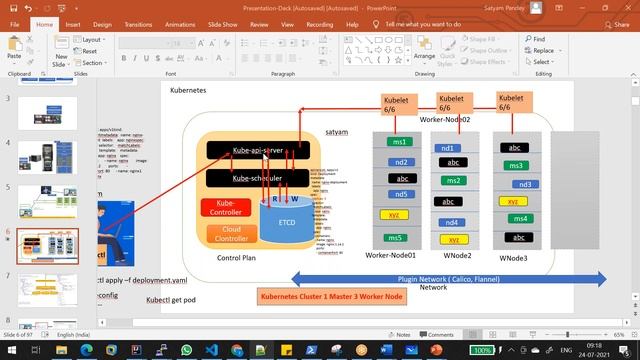Collapse the ribbon with the chevron
Viewport: 640px width, 360px height.
[633, 74]
